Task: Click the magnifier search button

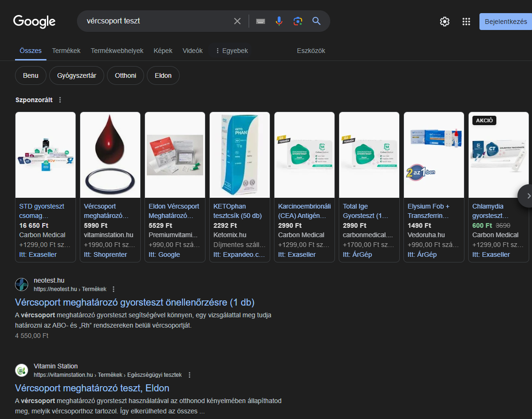Action: [x=317, y=21]
